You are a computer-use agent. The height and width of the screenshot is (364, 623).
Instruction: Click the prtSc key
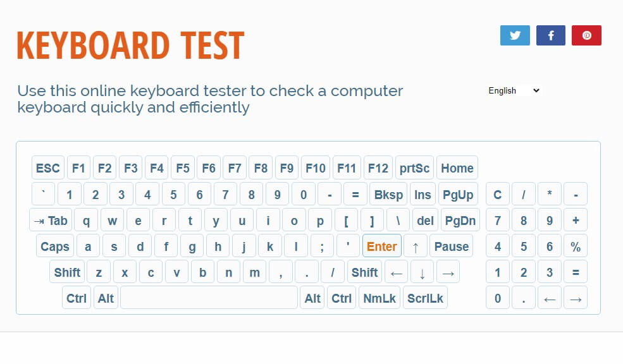click(x=414, y=168)
